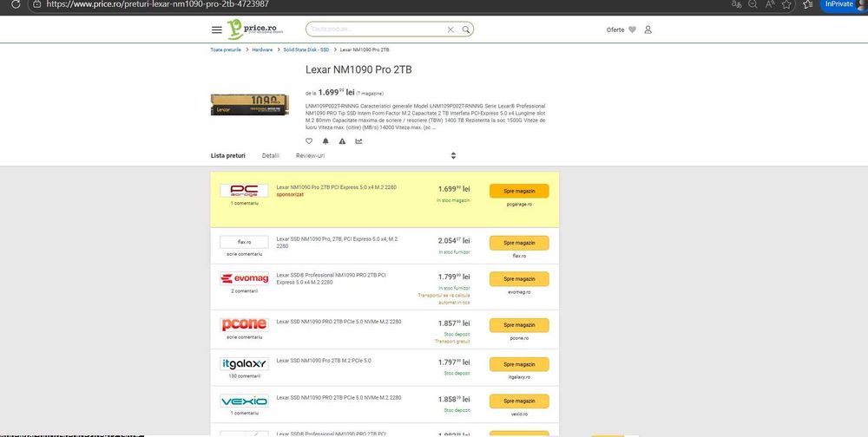The height and width of the screenshot is (437, 868).
Task: Click the itgalaxy store logo
Action: 244,364
